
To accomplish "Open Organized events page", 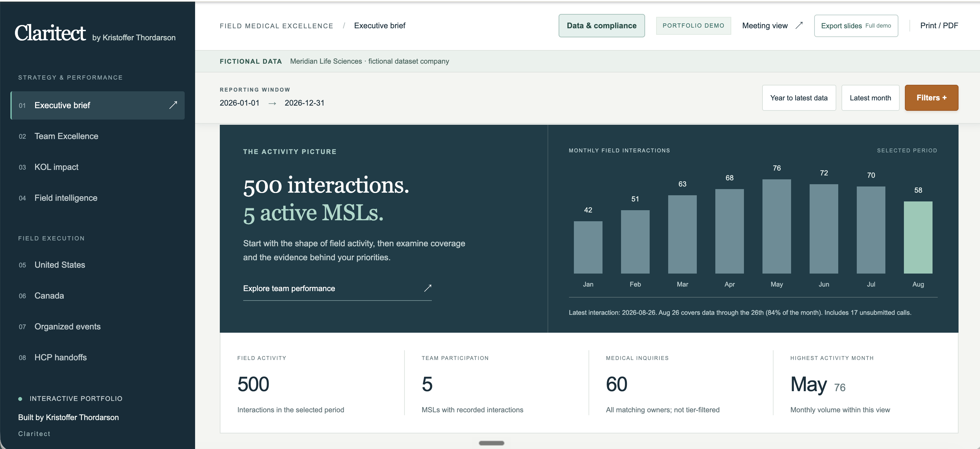I will tap(98, 326).
